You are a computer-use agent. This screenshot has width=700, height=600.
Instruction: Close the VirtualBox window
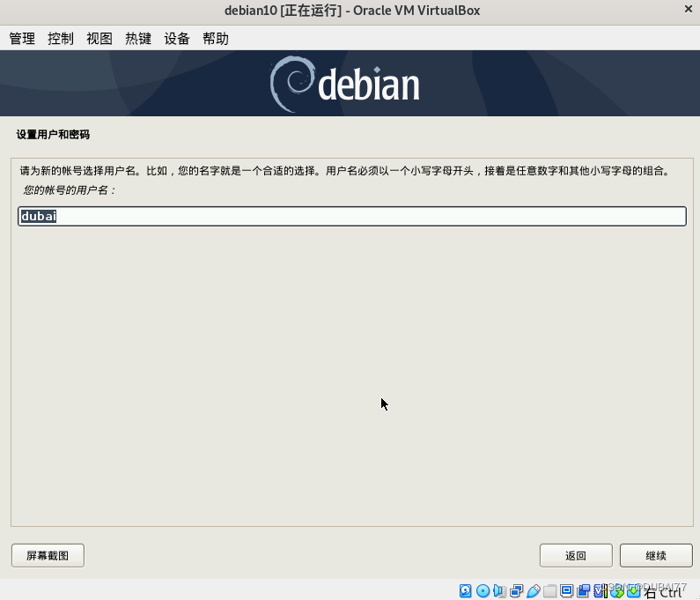tap(688, 10)
